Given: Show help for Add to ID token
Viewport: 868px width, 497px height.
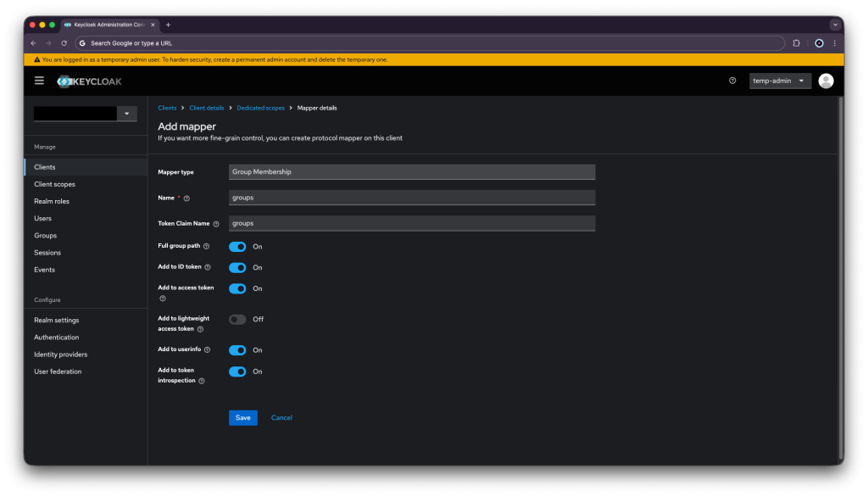Looking at the screenshot, I should point(208,267).
